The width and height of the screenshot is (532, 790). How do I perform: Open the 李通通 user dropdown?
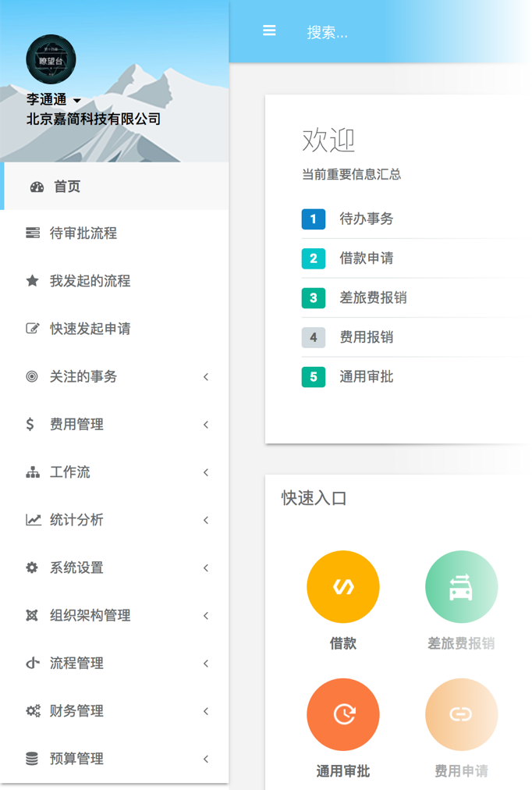coord(54,100)
